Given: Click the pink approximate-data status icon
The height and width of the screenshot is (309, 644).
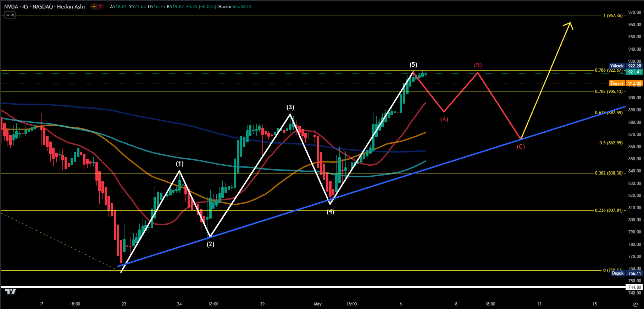Looking at the screenshot, I should pos(100,6).
